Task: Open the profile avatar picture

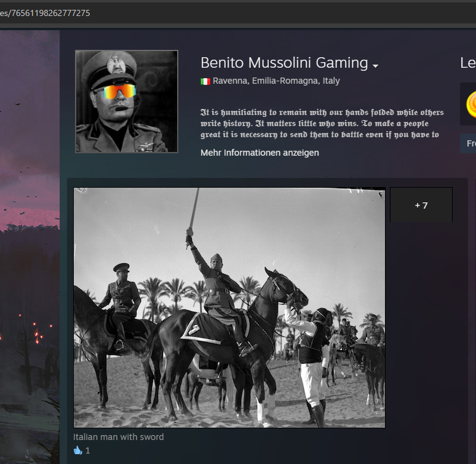Action: [x=127, y=102]
